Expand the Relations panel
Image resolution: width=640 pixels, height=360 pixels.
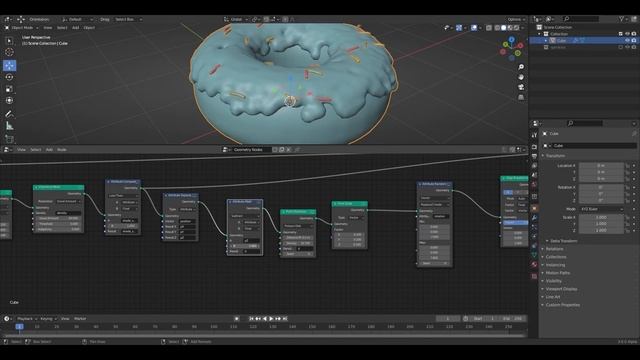553,249
